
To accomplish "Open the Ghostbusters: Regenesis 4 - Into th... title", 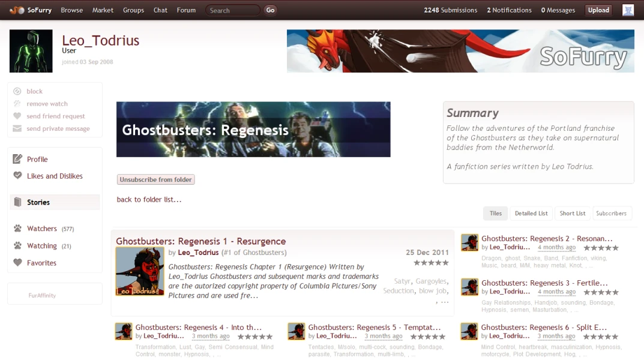I will coord(199,327).
